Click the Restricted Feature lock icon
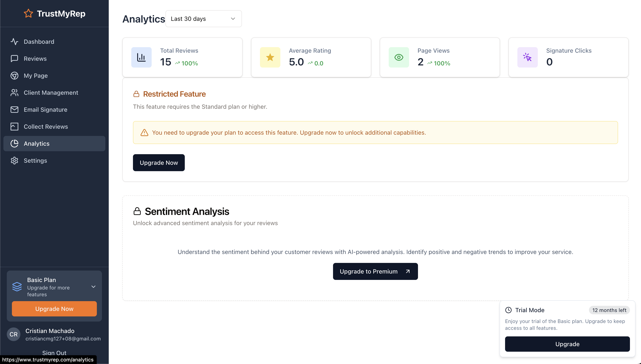 pyautogui.click(x=136, y=94)
